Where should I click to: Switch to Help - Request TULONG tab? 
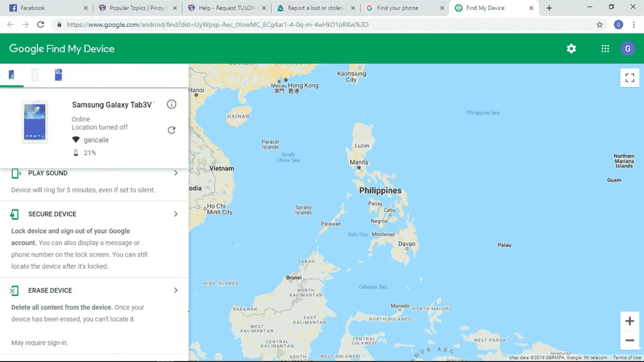point(225,8)
